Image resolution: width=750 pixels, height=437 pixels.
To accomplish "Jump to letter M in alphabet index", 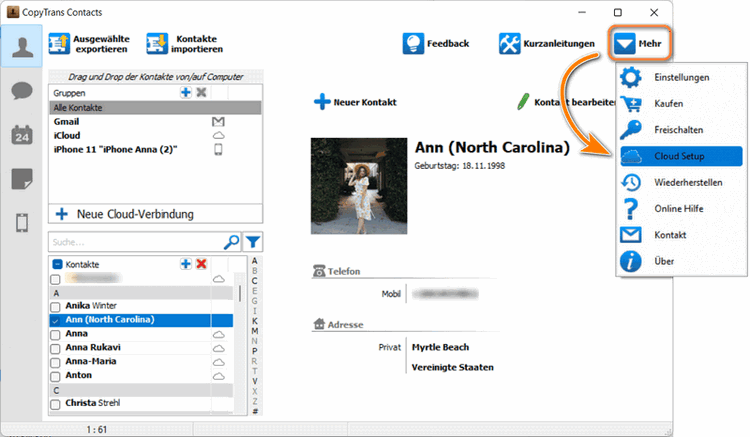I will coord(254,331).
